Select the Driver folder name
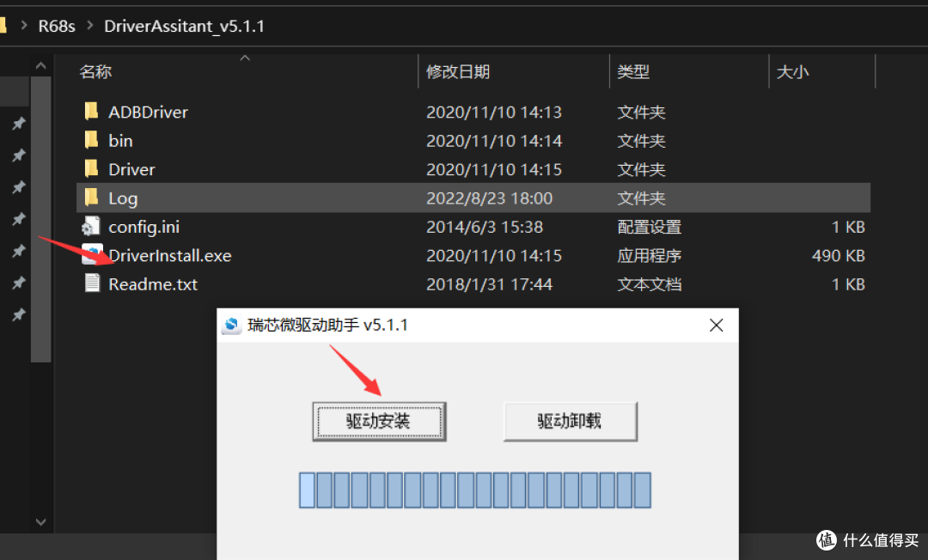 pyautogui.click(x=131, y=169)
